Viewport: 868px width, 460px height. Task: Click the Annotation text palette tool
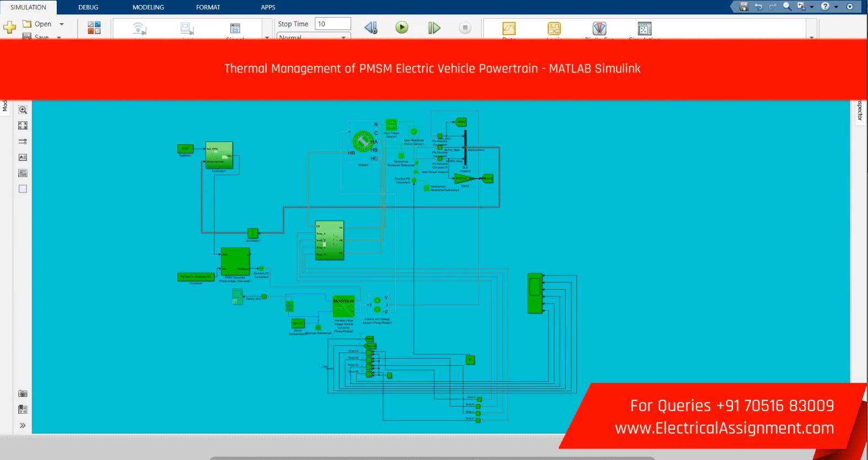point(23,157)
